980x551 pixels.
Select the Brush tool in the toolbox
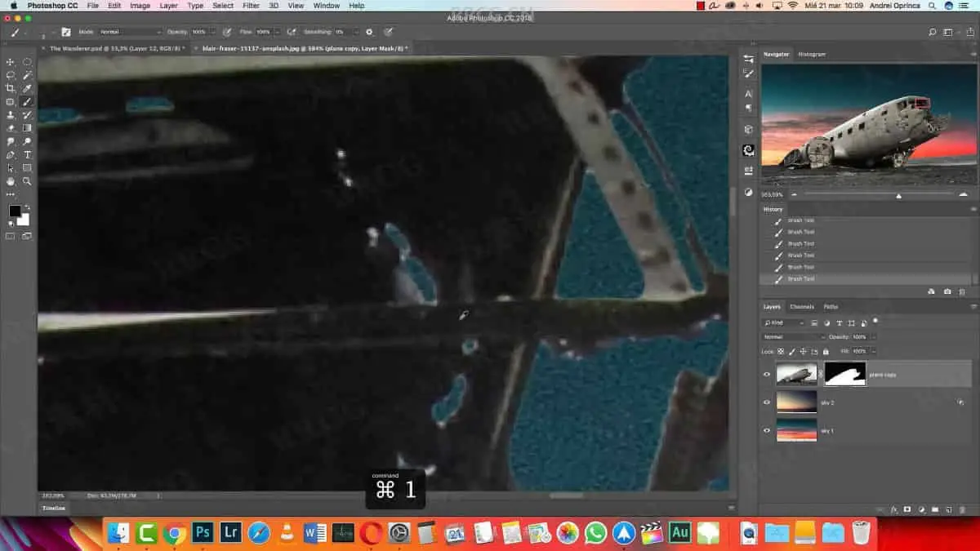pyautogui.click(x=27, y=102)
